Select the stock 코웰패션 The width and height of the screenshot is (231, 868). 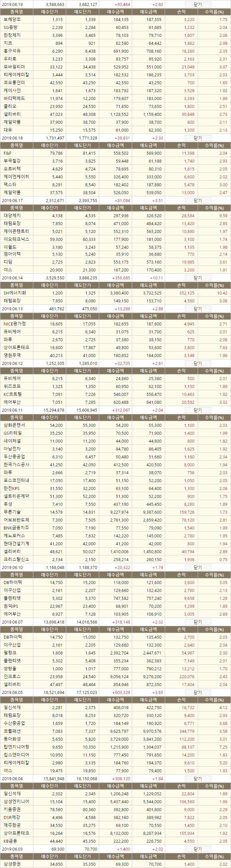pos(12,731)
